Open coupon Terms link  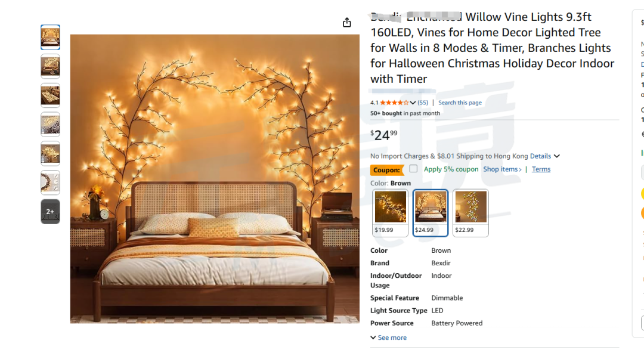tap(541, 169)
